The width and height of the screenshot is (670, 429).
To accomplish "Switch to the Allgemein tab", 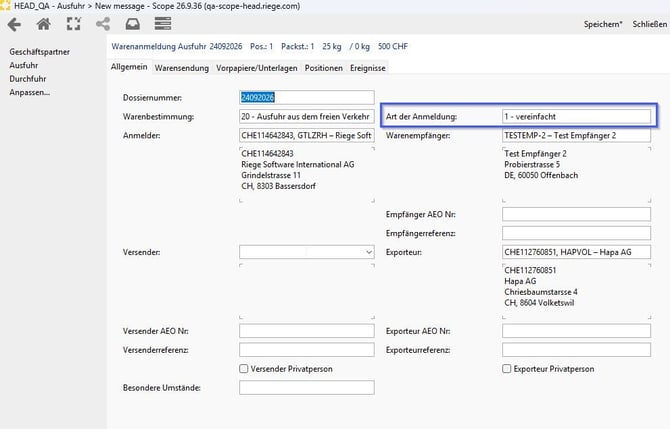I will (x=129, y=67).
